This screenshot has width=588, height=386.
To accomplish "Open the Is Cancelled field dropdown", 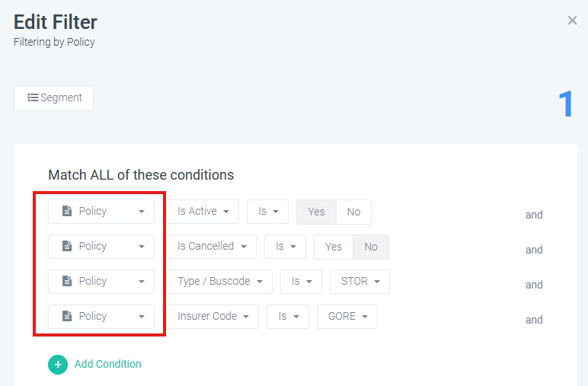I will [212, 247].
